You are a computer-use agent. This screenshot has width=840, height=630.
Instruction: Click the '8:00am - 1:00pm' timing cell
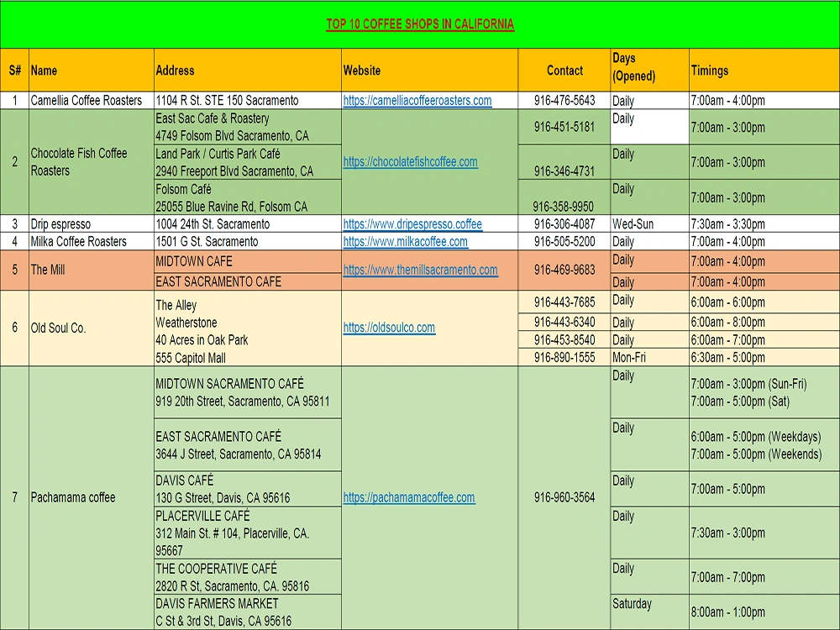[x=764, y=612]
